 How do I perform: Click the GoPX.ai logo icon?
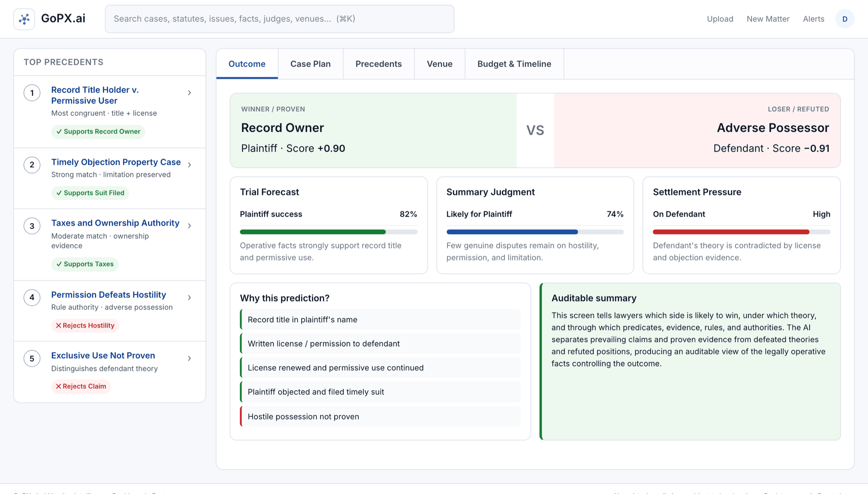24,19
